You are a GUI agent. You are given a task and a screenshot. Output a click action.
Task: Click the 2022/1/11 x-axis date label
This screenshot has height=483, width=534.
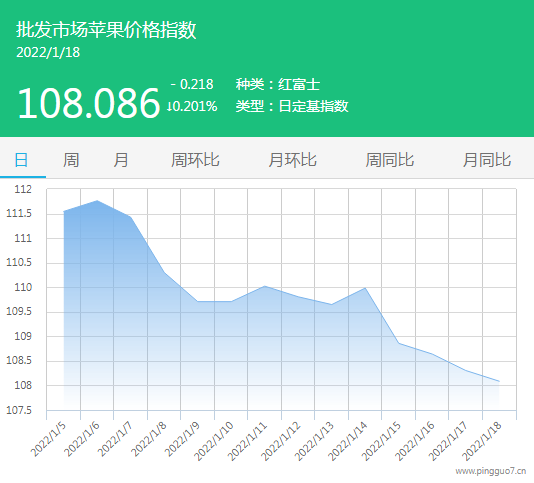[248, 441]
